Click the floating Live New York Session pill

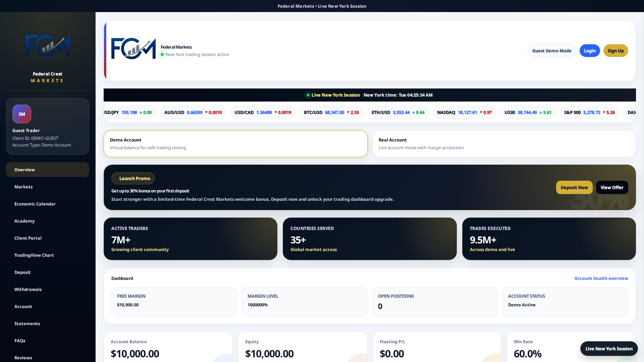(609, 349)
